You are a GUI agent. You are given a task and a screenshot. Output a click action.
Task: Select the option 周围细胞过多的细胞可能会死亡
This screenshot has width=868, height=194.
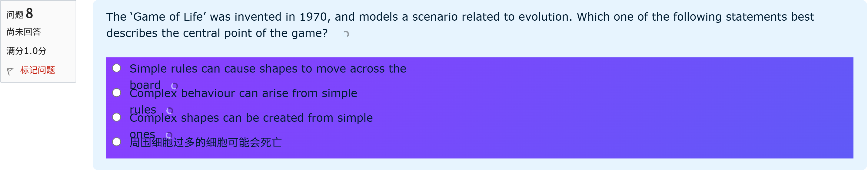116,142
